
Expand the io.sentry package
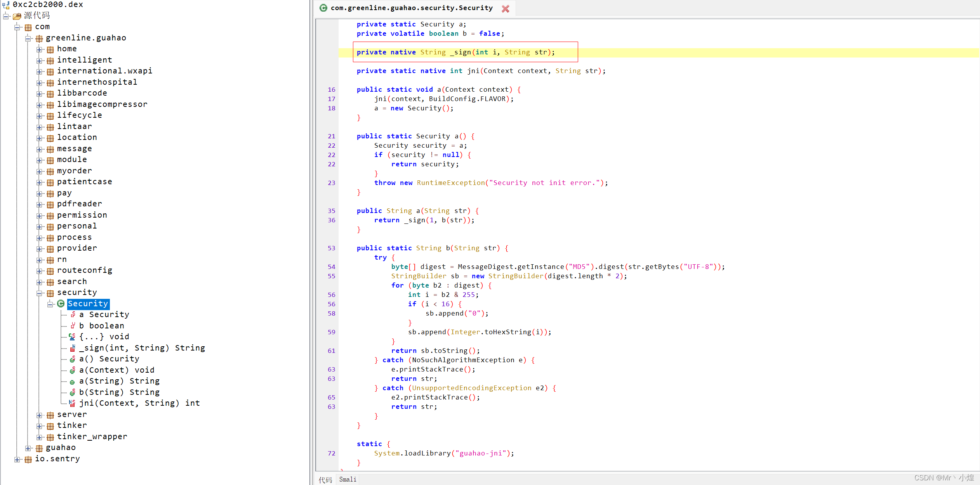[17, 459]
